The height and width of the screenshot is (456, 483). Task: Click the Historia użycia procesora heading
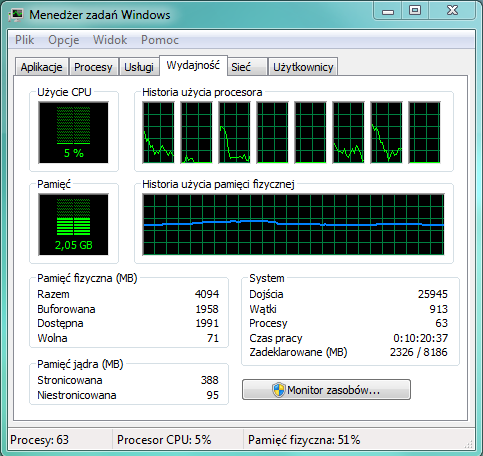[202, 92]
